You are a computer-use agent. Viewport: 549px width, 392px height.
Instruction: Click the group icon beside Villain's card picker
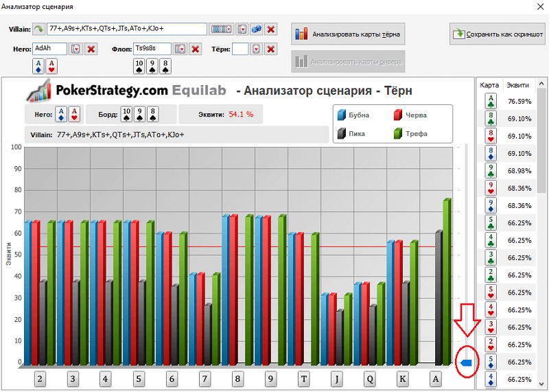click(256, 30)
